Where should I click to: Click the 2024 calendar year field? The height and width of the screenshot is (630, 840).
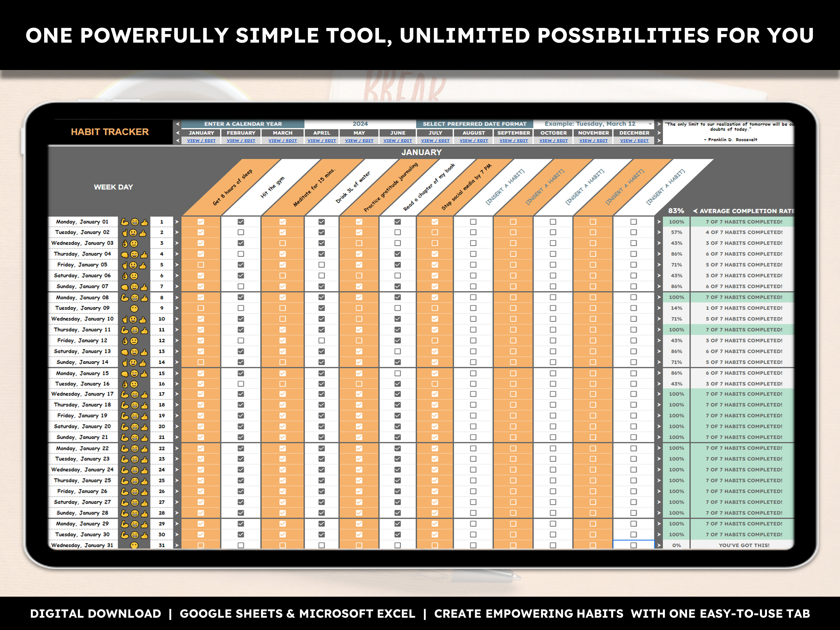click(x=360, y=124)
